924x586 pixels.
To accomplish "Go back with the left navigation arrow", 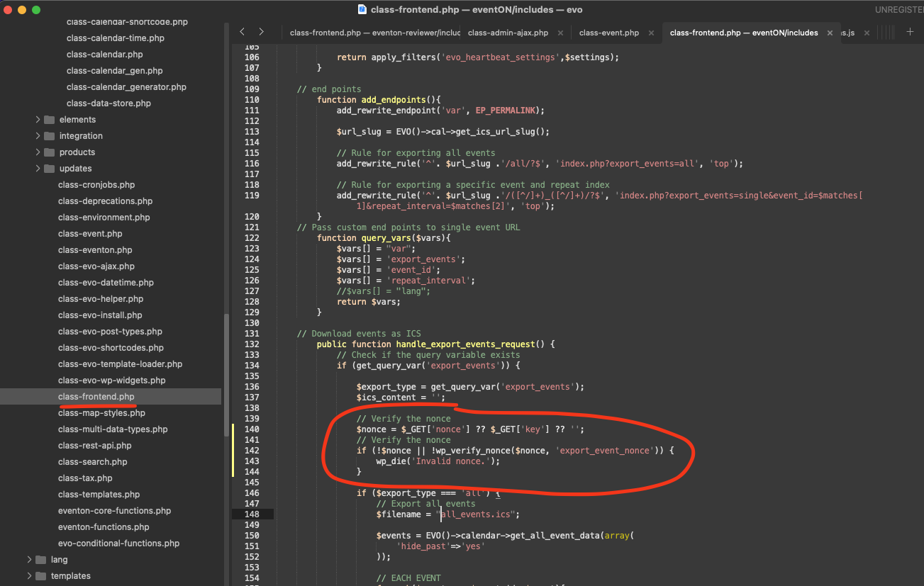I will tap(243, 32).
